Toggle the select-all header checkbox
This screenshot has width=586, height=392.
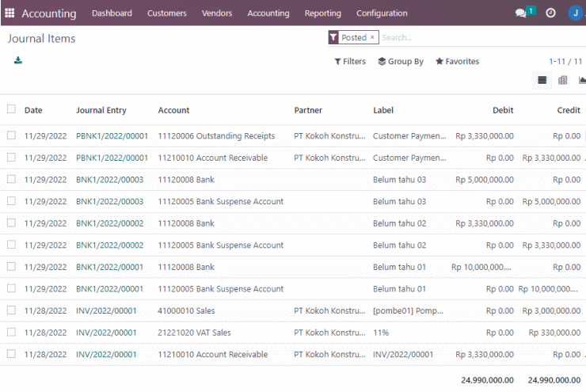click(x=11, y=109)
